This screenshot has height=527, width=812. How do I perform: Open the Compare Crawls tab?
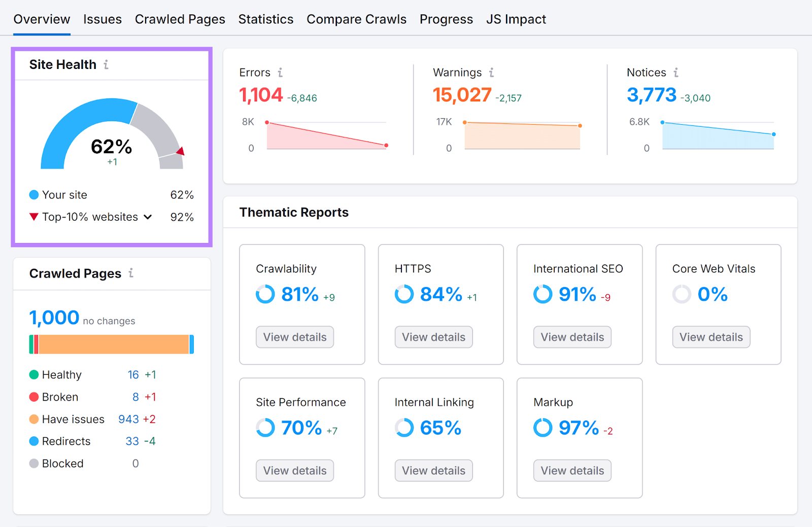(x=356, y=19)
